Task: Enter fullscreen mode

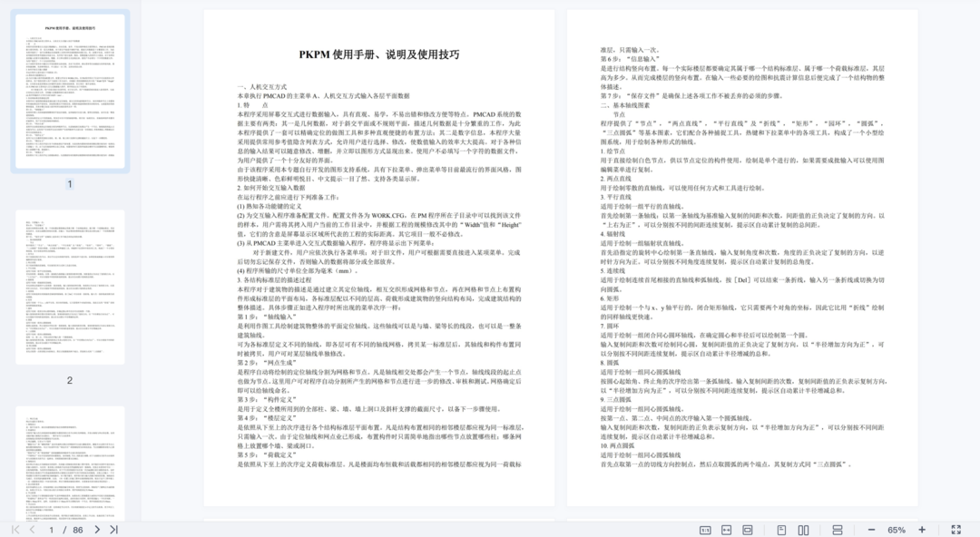Action: click(956, 530)
